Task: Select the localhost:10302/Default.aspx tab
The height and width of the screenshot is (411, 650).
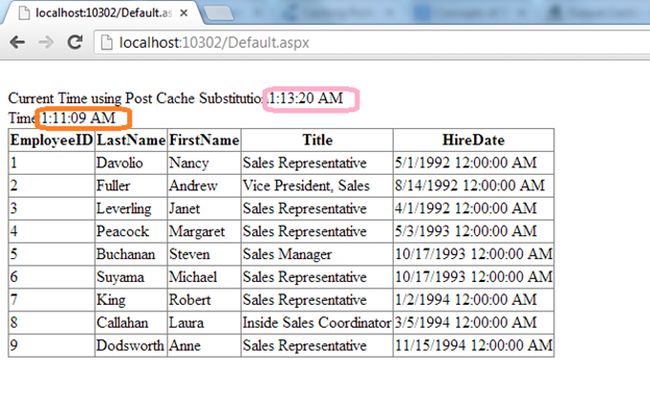Action: tap(100, 13)
